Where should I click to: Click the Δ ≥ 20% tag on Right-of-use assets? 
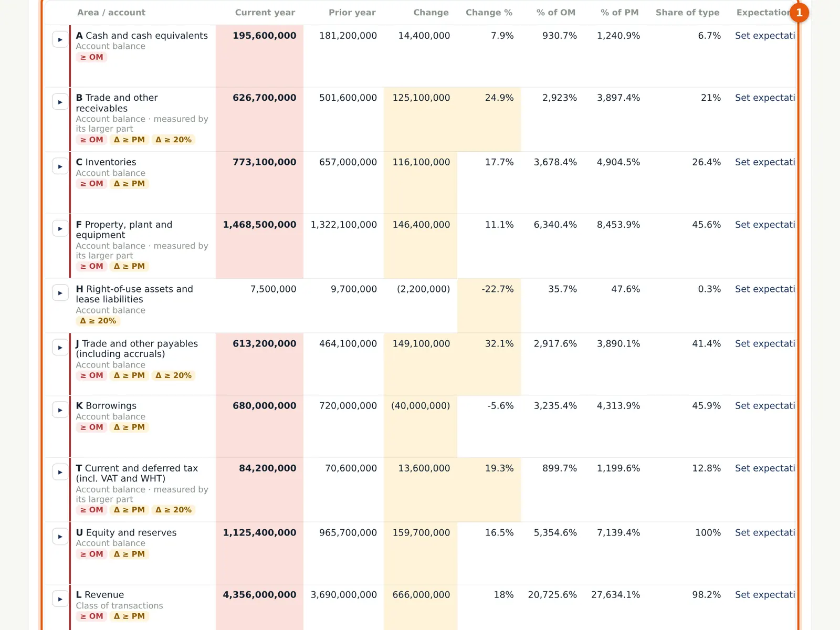[x=98, y=321]
